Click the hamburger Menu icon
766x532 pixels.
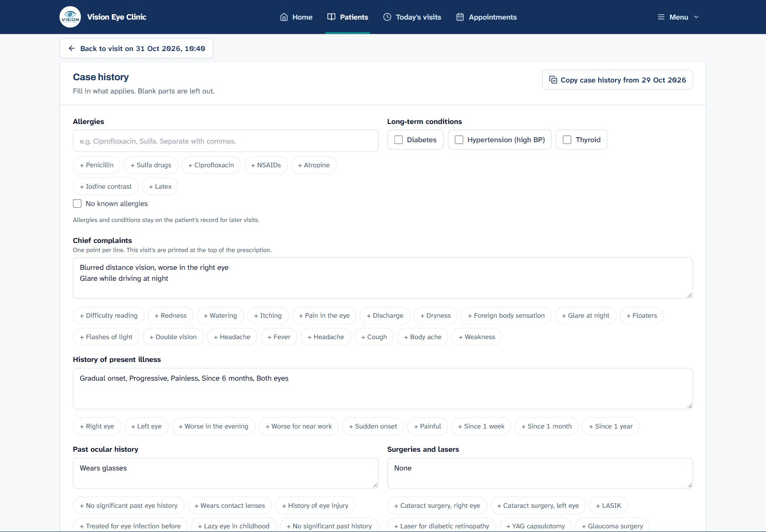tap(661, 17)
